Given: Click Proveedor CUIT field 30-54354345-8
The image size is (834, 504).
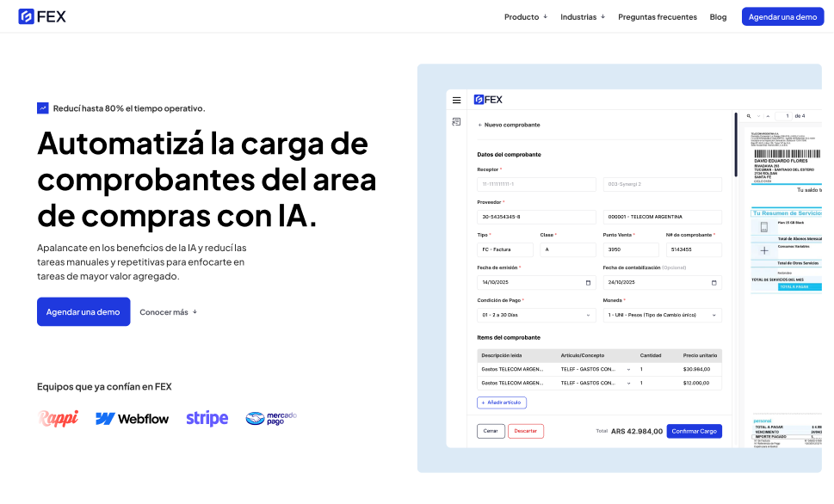Looking at the screenshot, I should tap(536, 217).
